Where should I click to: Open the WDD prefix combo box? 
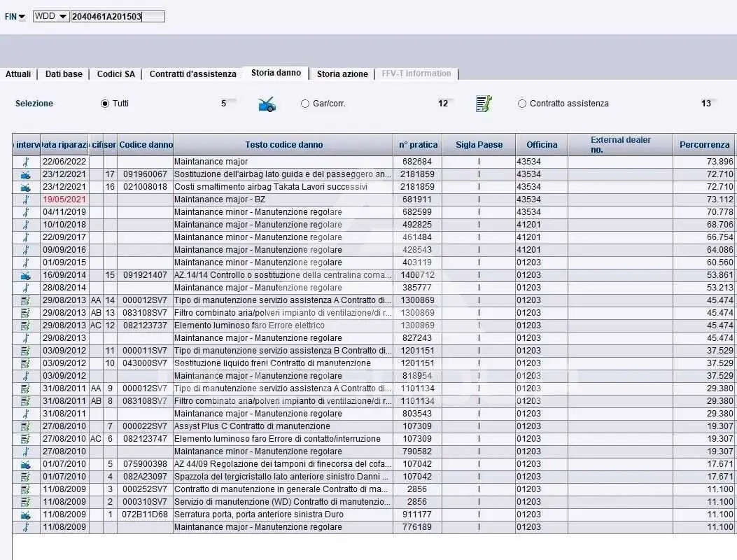click(x=51, y=17)
